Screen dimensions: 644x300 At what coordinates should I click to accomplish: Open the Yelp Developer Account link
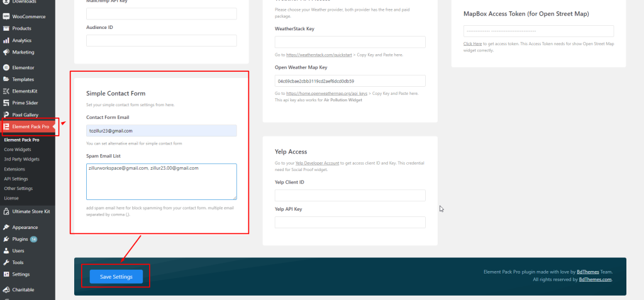[x=318, y=163]
